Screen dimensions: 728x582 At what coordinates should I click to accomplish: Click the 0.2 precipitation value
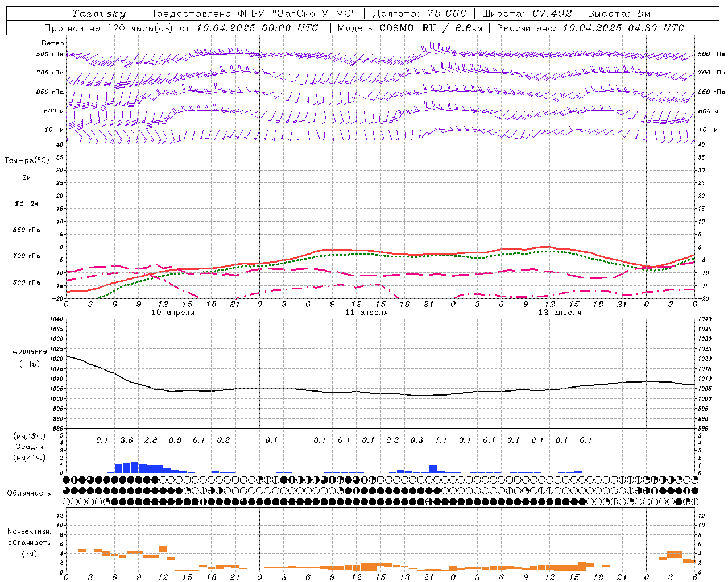[x=224, y=440]
